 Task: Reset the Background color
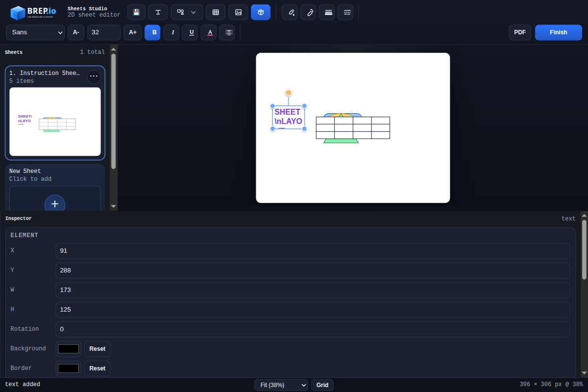tap(98, 349)
